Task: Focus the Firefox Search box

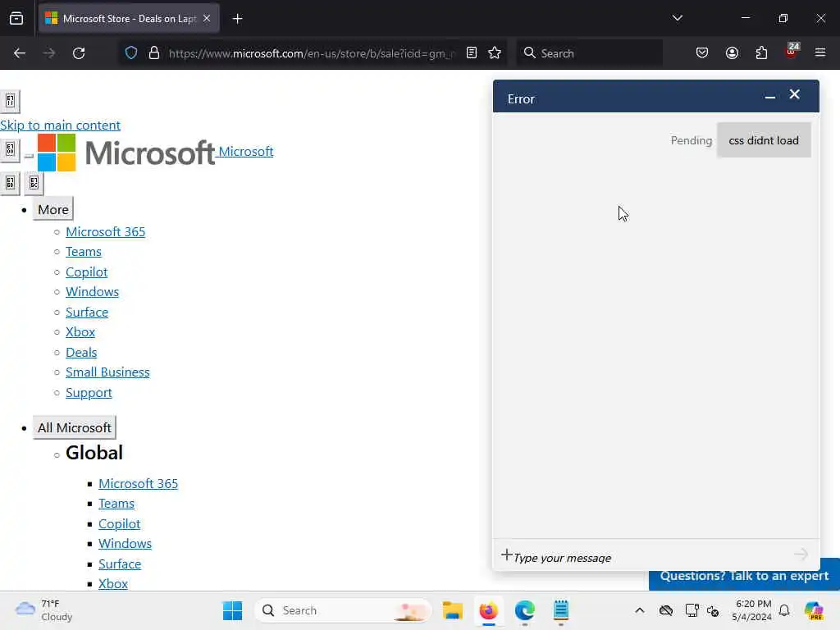Action: 589,53
